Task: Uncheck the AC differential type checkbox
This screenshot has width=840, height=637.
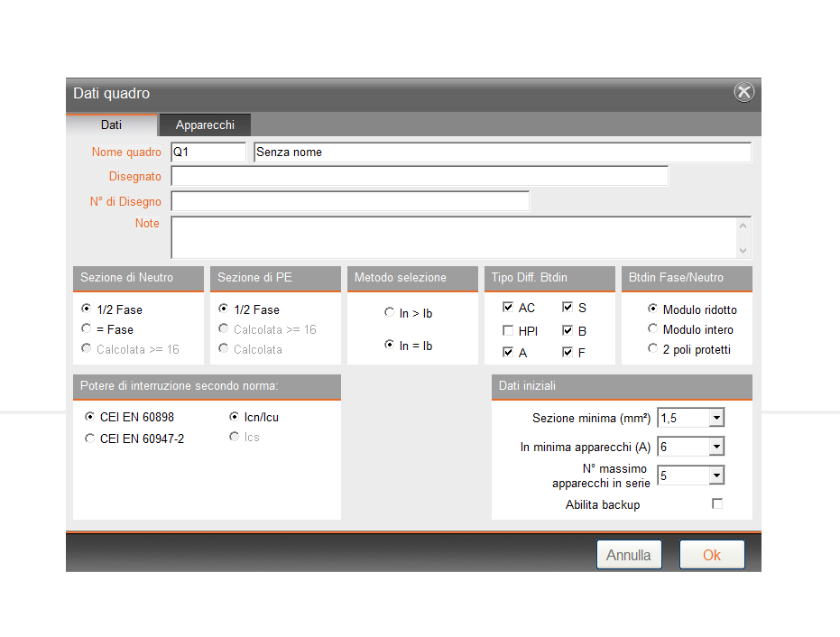Action: click(508, 308)
